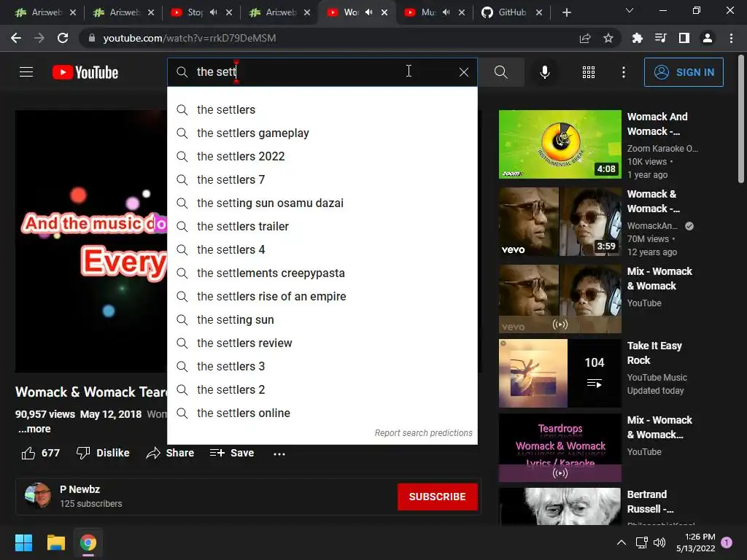Choose suggestion 'the settlers rise of an empire'

[322, 296]
